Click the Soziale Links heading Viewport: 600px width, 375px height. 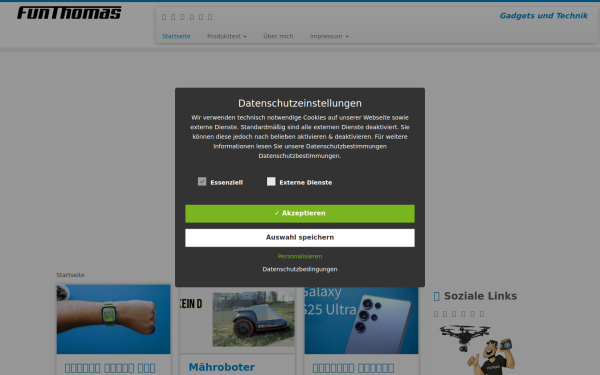tap(480, 296)
